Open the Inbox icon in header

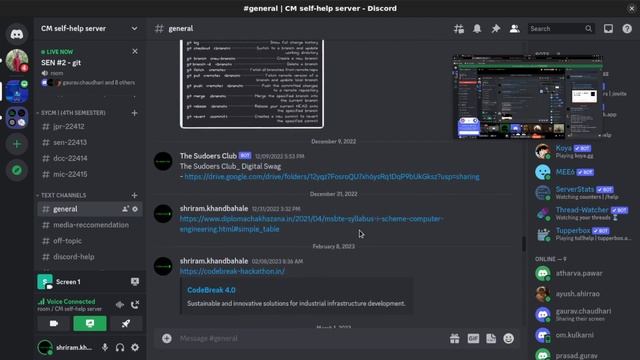point(608,29)
